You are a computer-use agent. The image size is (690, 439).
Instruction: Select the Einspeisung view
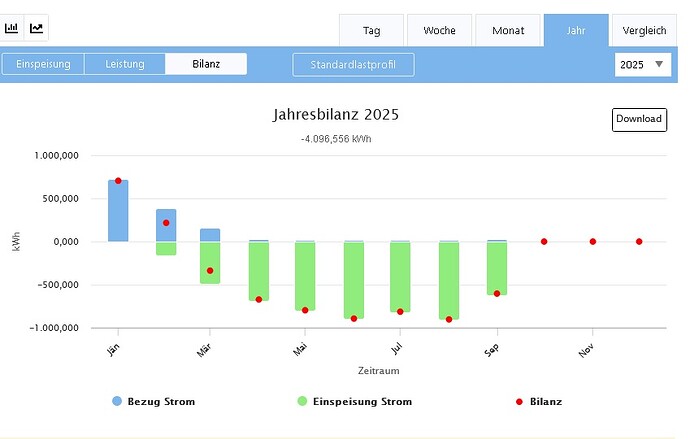click(x=43, y=64)
